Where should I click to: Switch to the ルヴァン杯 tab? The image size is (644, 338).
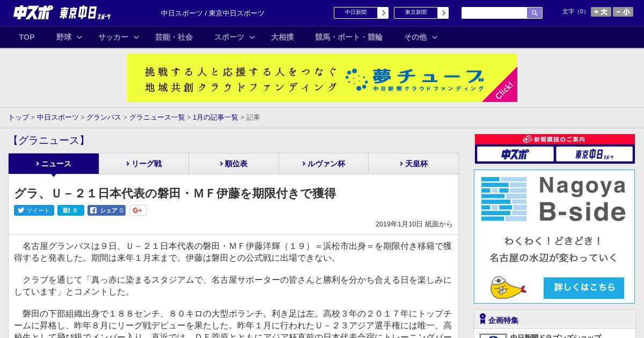(324, 164)
